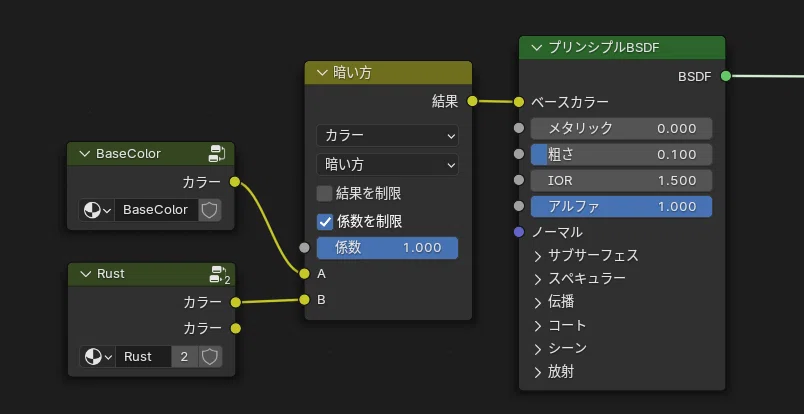Open the カラー data type dropdown
Image resolution: width=804 pixels, height=414 pixels.
[388, 135]
